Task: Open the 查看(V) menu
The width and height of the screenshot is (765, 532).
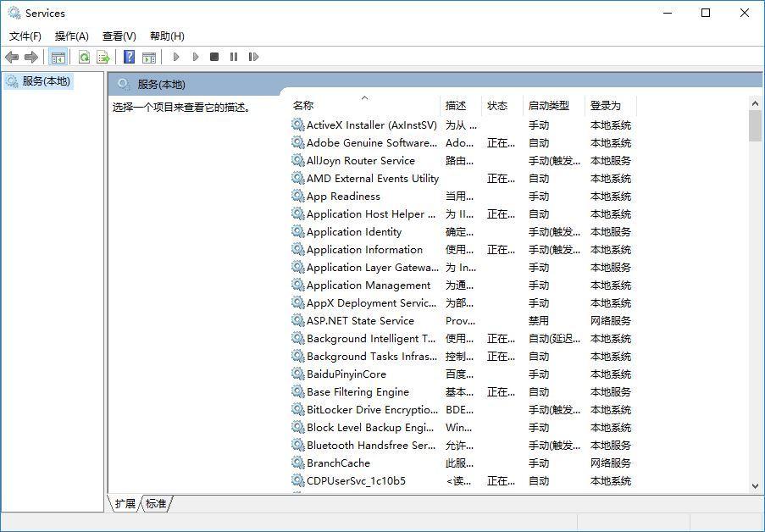Action: 119,36
